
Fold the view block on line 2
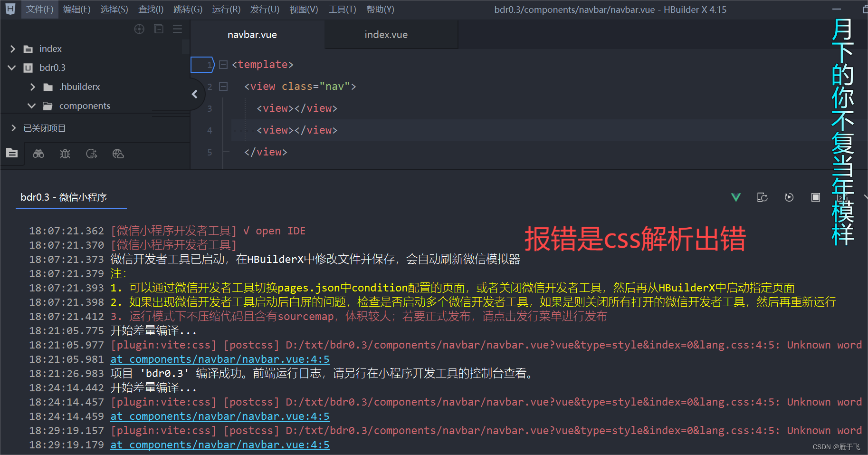click(x=223, y=87)
